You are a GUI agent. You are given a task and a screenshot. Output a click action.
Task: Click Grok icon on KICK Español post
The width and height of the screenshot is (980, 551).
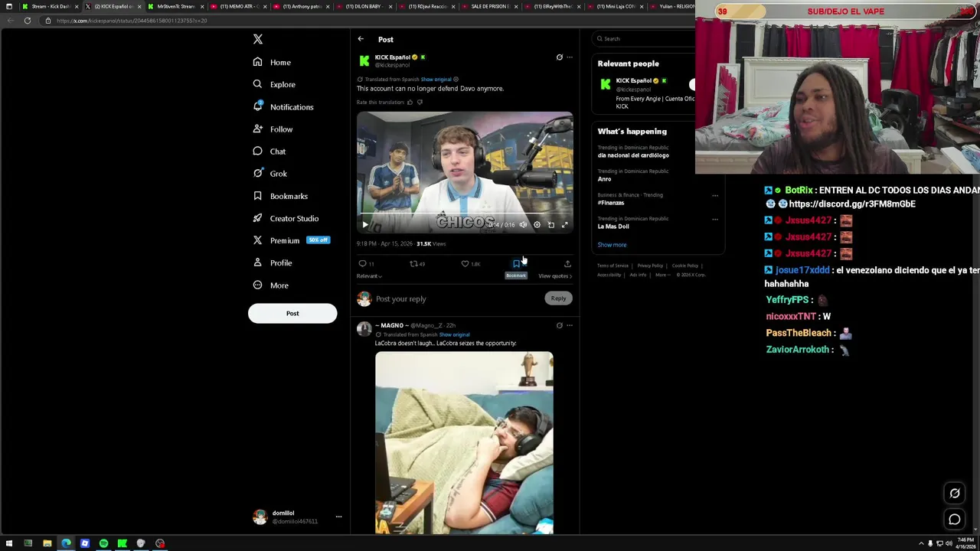(x=559, y=57)
